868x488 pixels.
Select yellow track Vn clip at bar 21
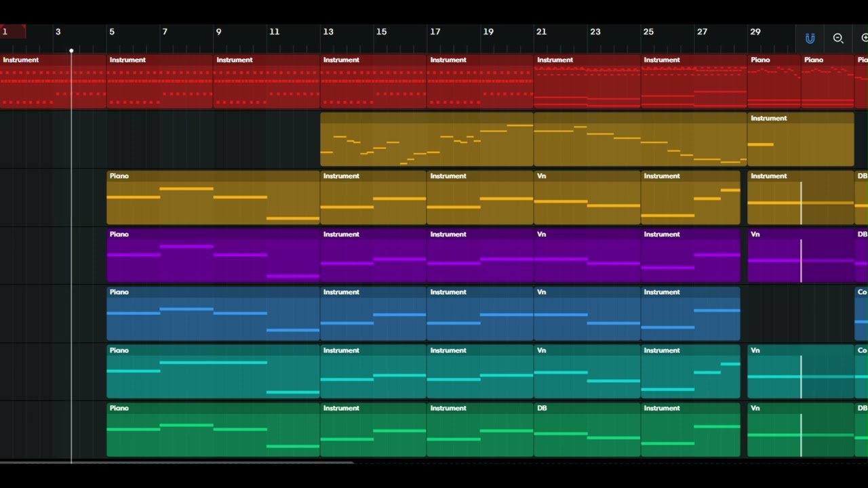coord(587,198)
